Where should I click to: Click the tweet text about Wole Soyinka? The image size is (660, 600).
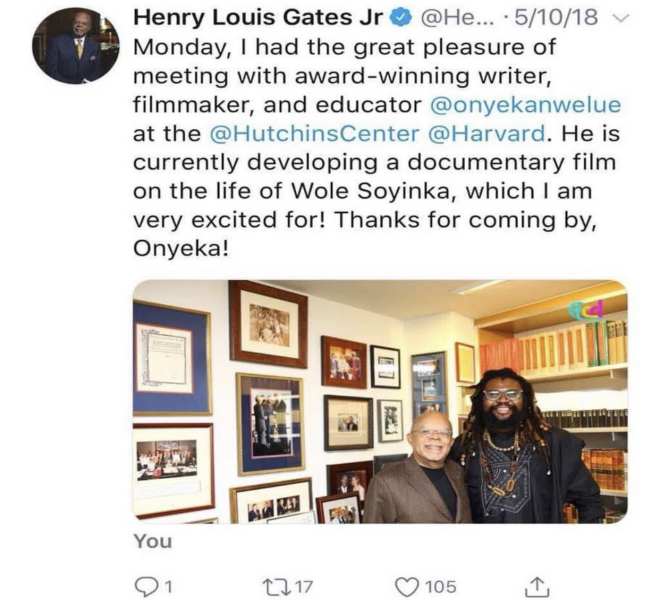[x=360, y=190]
